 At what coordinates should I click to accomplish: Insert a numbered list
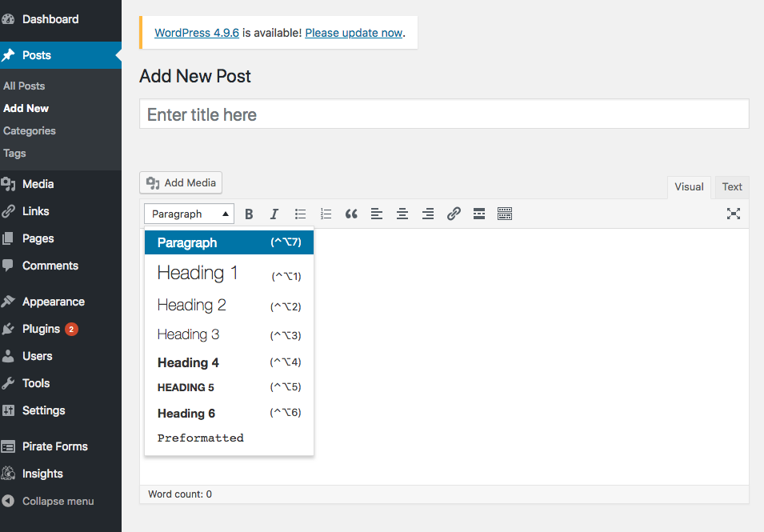pyautogui.click(x=326, y=214)
